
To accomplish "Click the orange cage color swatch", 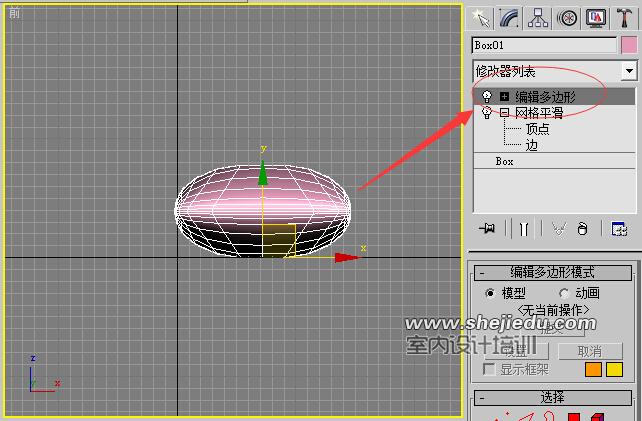I will 593,369.
